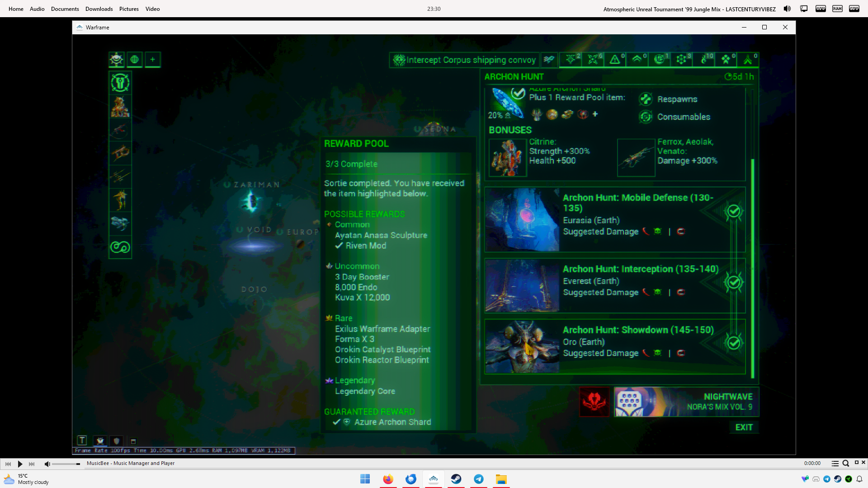Open Nightwave Nora's Mix Vol. 9 banner
This screenshot has height=488, width=868.
686,401
